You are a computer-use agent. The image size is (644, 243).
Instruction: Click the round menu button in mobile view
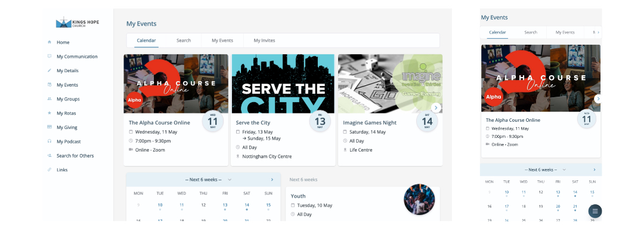click(x=595, y=211)
